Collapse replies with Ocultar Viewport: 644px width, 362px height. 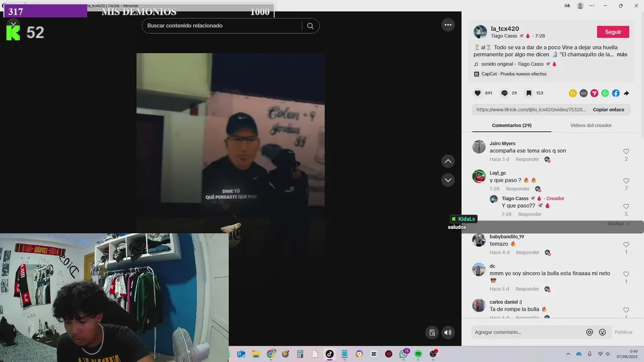click(618, 224)
